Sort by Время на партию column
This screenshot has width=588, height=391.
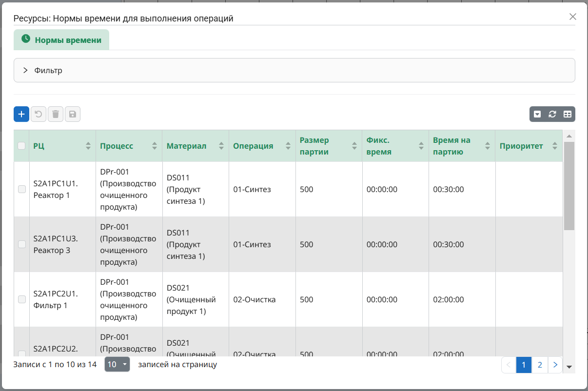(x=488, y=146)
